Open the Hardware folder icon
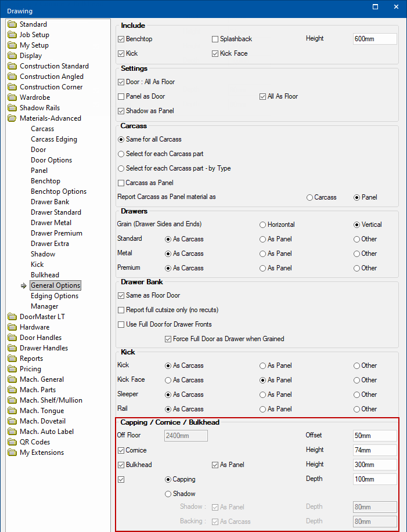407x532 pixels. 12,327
